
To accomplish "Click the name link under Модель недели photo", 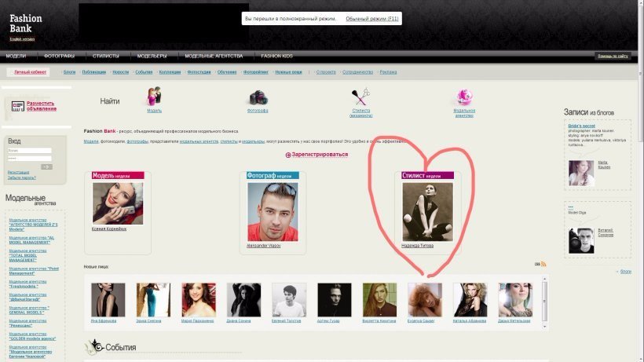I will point(109,229).
